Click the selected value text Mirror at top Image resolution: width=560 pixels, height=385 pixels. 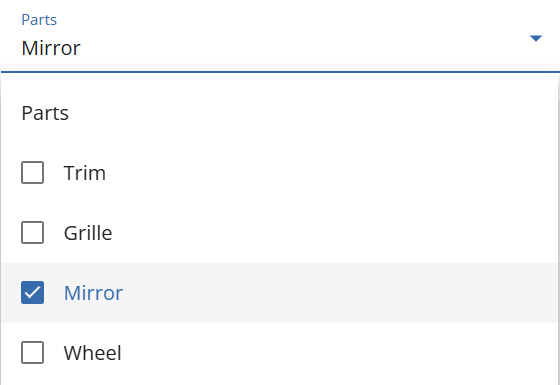point(51,48)
